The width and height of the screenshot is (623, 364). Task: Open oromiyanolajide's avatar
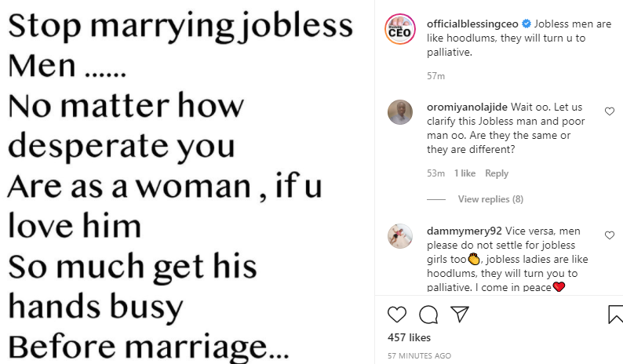[x=401, y=112]
